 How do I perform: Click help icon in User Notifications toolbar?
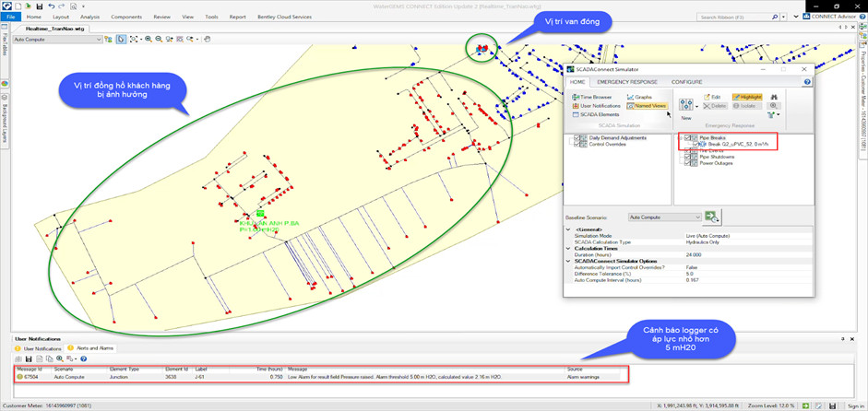(84, 359)
